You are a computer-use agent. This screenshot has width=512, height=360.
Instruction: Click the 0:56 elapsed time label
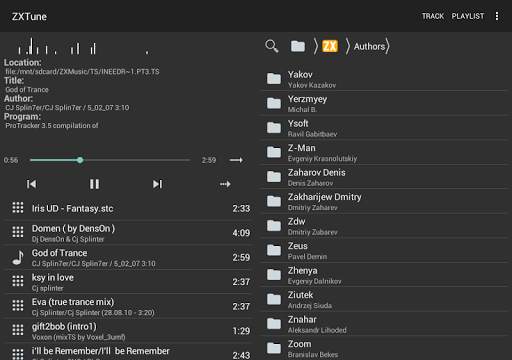pos(11,160)
